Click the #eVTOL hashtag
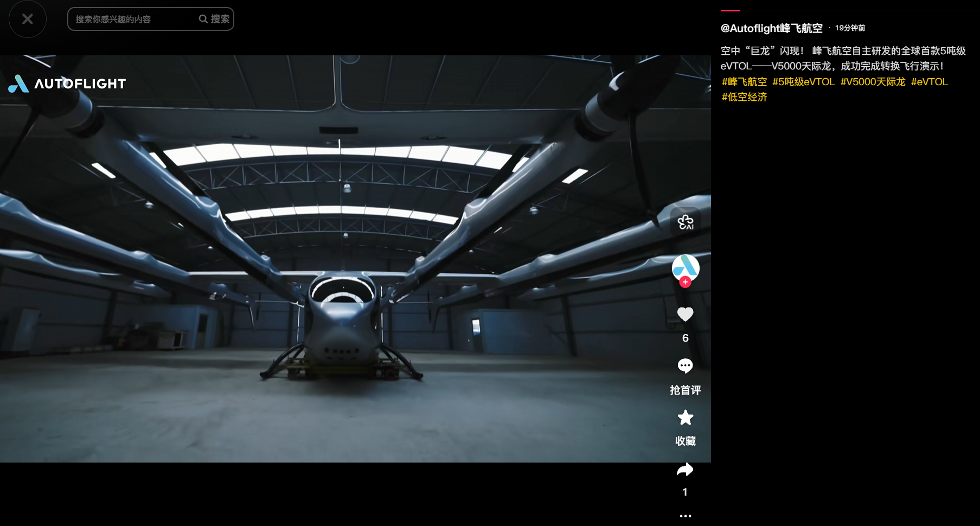The image size is (980, 526). (929, 82)
